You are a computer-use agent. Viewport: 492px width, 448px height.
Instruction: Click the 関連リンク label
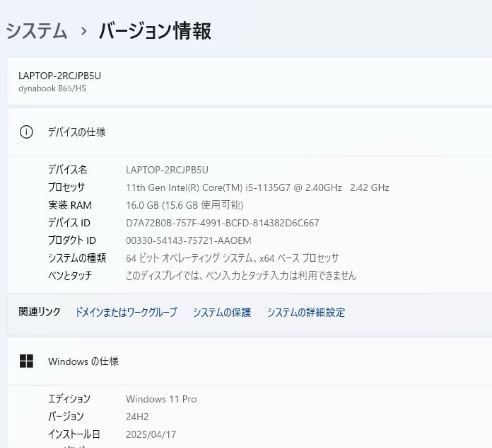[x=39, y=312]
